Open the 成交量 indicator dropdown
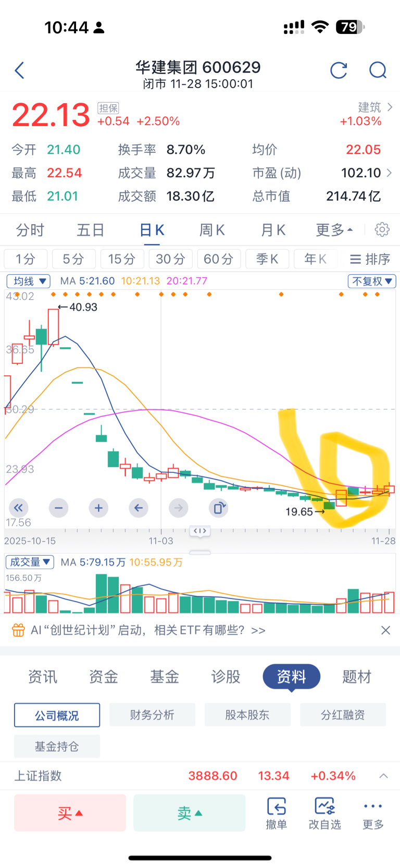 [x=30, y=562]
